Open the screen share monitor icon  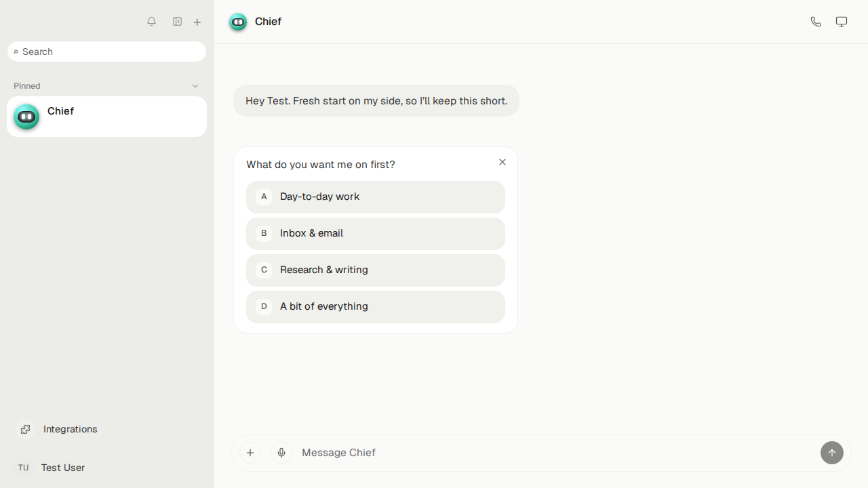pos(842,22)
